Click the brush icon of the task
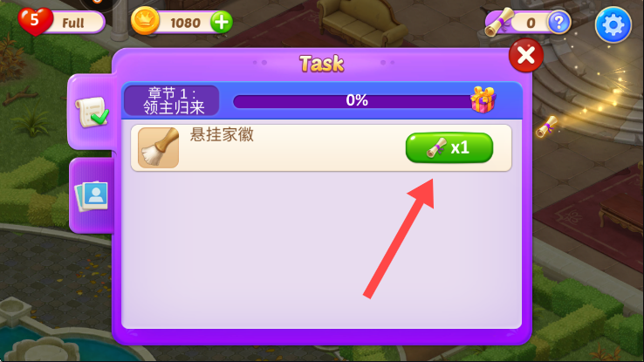644x362 pixels. (x=159, y=147)
